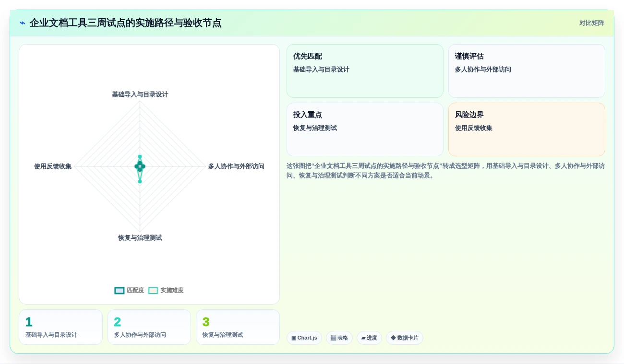This screenshot has width=624, height=364.
Task: Click the description paragraph starting 这张图把
Action: click(x=445, y=171)
